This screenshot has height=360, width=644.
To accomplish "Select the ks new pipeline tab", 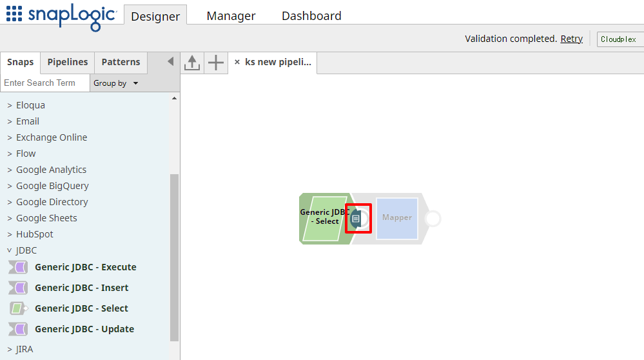I will click(278, 62).
